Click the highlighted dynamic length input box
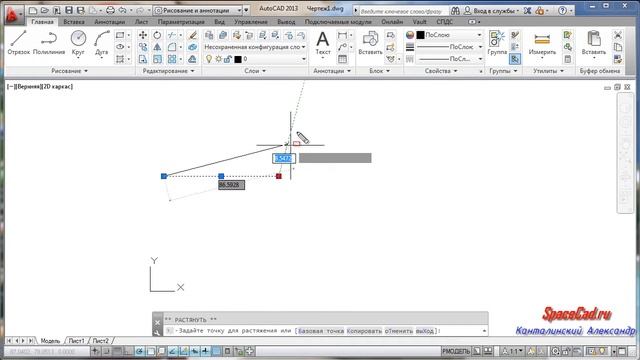 (x=284, y=158)
